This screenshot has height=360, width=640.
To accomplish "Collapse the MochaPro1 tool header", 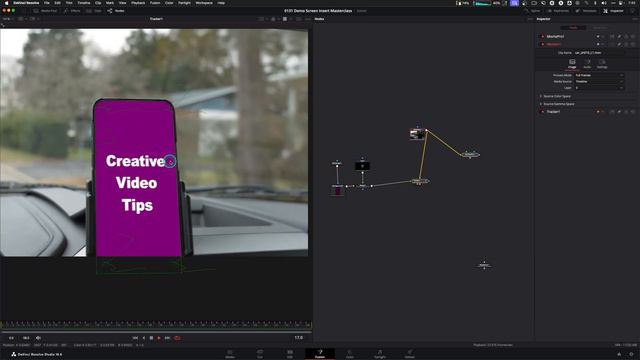I will click(555, 36).
